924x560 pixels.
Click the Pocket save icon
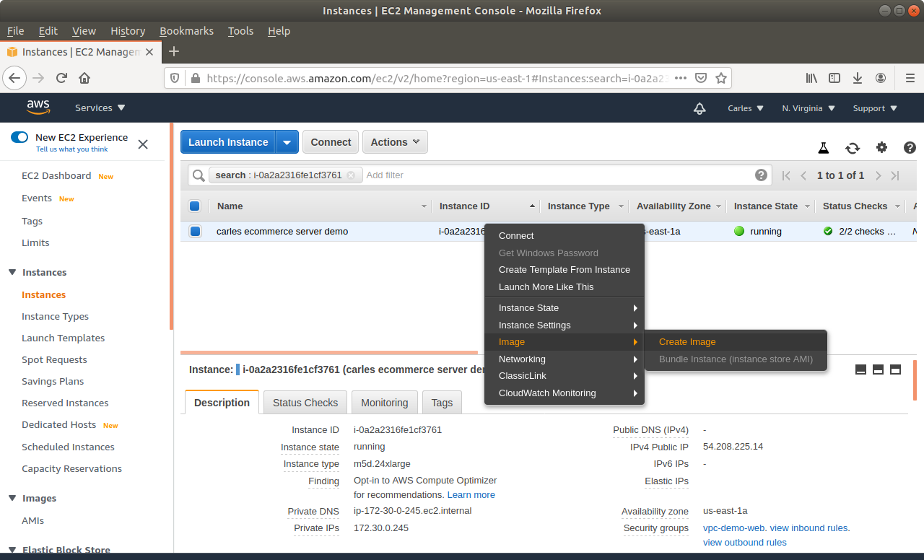(701, 78)
